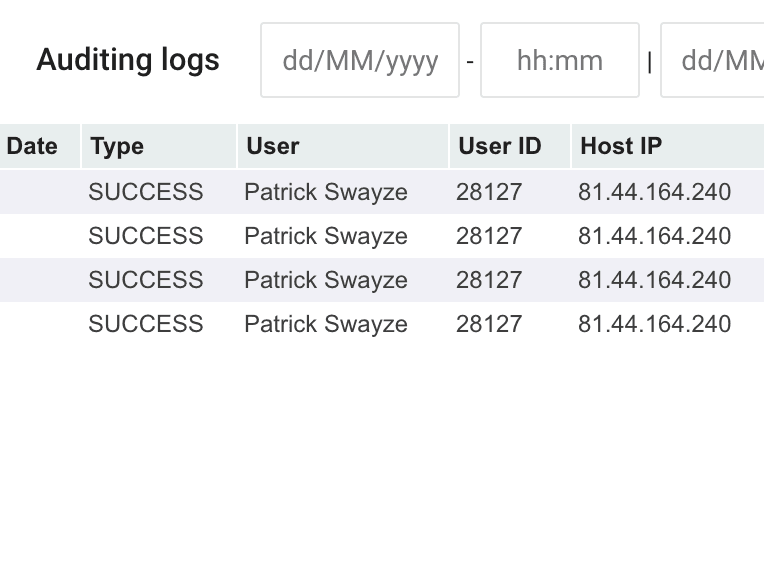Click the User ID column header
The image size is (764, 564).
pyautogui.click(x=499, y=146)
